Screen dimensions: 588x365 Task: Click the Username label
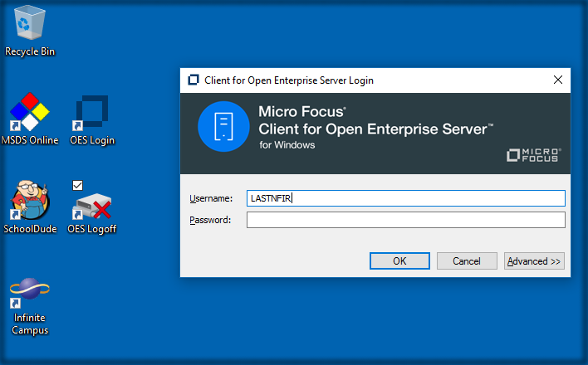[211, 198]
